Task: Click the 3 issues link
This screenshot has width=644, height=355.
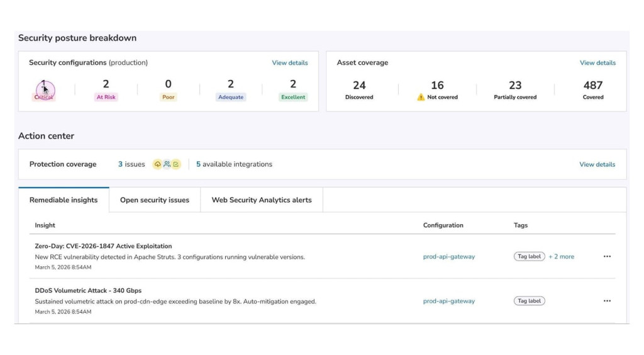Action: (x=131, y=164)
